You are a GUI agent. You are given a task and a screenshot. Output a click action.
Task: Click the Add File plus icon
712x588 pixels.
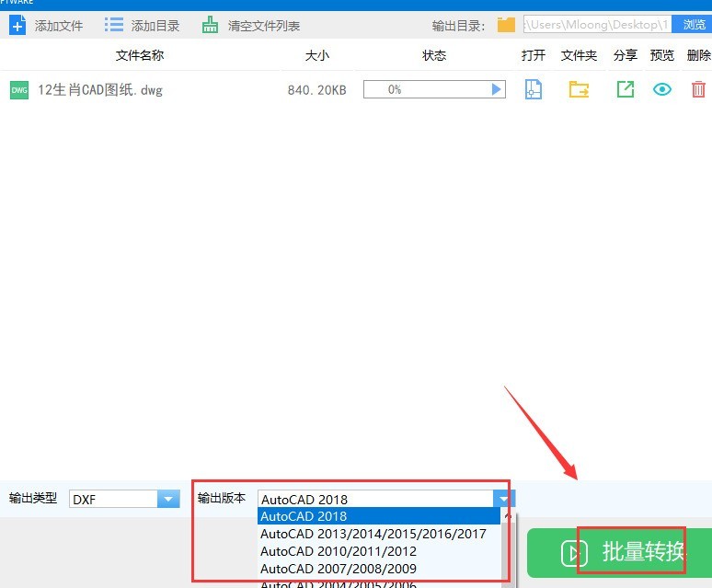[x=17, y=25]
